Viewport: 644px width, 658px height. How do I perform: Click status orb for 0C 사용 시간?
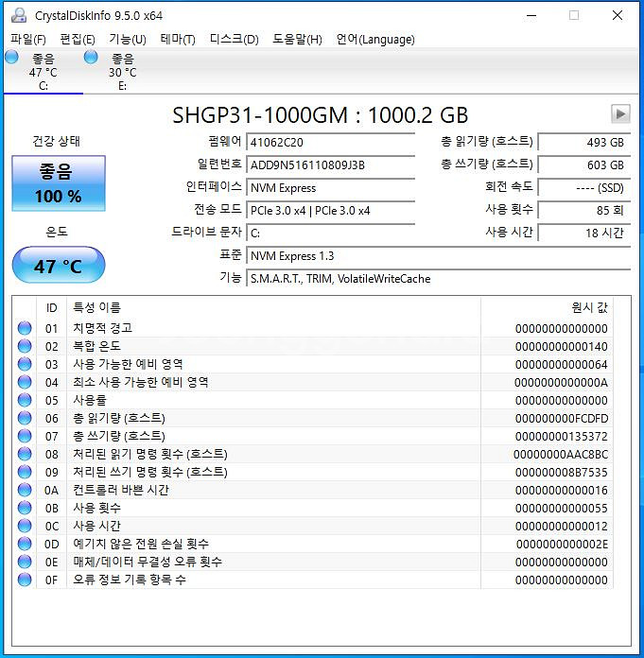click(25, 526)
